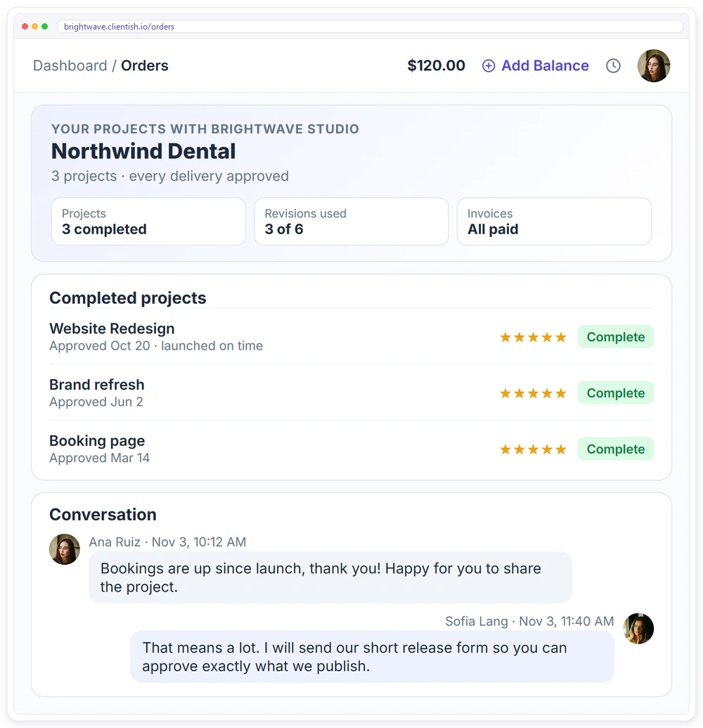This screenshot has width=703, height=728.
Task: Click the 'Approved Mar 14' text
Action: point(99,458)
